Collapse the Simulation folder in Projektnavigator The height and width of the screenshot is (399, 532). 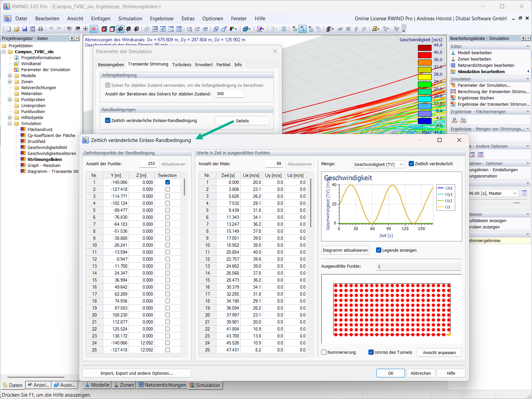pos(10,123)
